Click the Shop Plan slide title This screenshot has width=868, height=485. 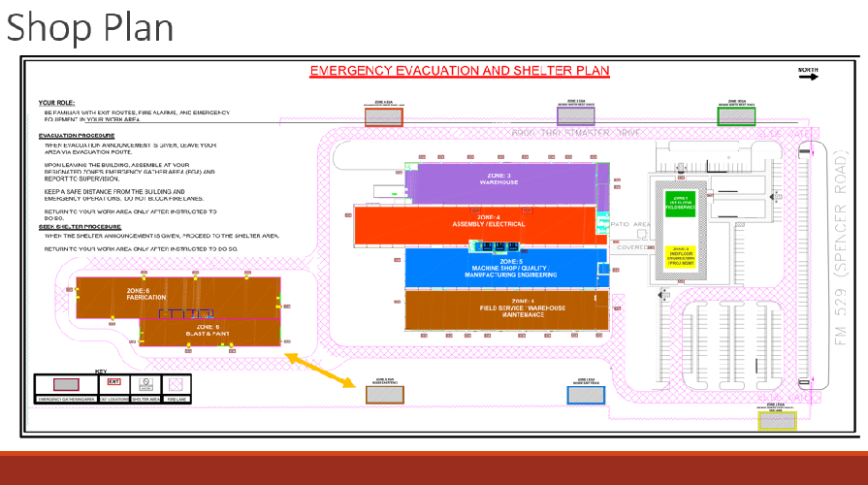point(90,26)
